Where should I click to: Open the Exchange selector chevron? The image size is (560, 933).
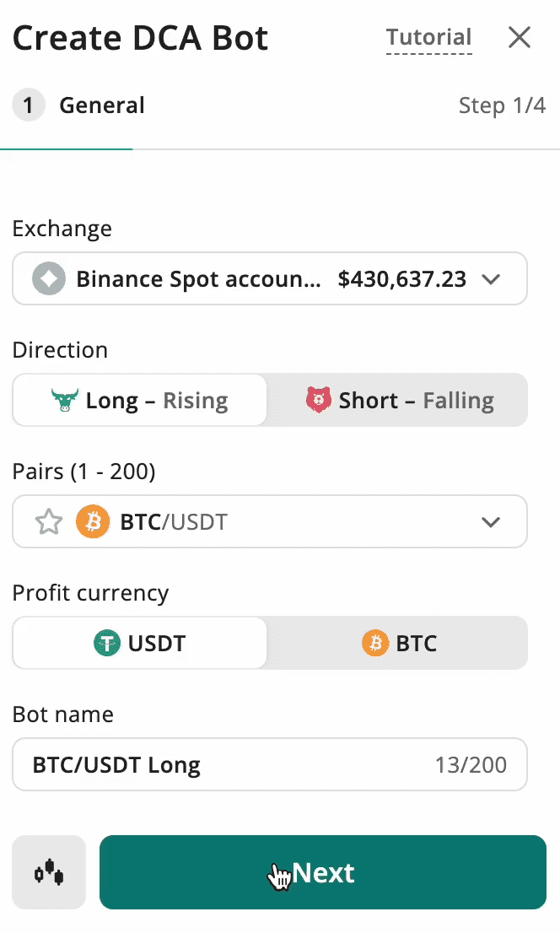(491, 278)
